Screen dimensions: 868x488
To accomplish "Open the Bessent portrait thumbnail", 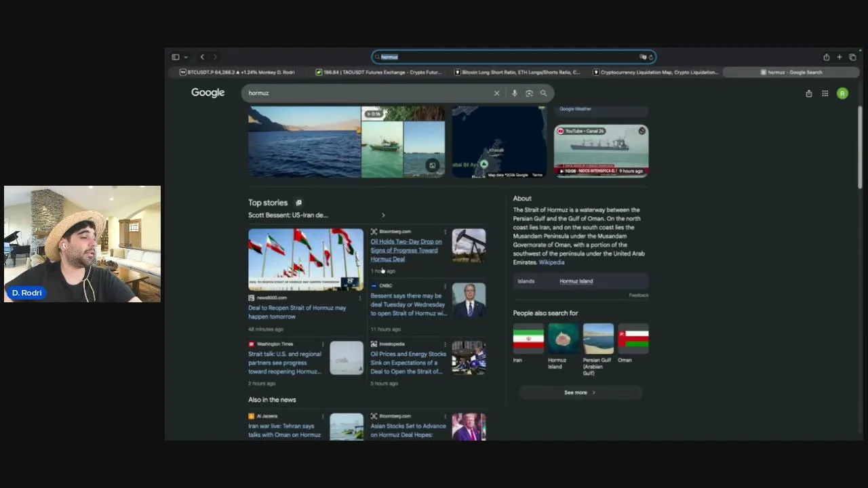I will coord(469,300).
